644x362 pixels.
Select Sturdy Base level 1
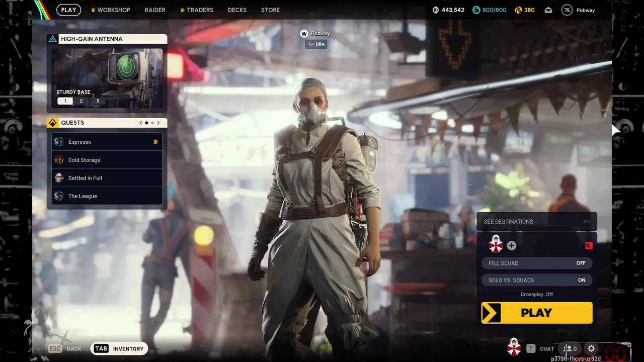[65, 101]
